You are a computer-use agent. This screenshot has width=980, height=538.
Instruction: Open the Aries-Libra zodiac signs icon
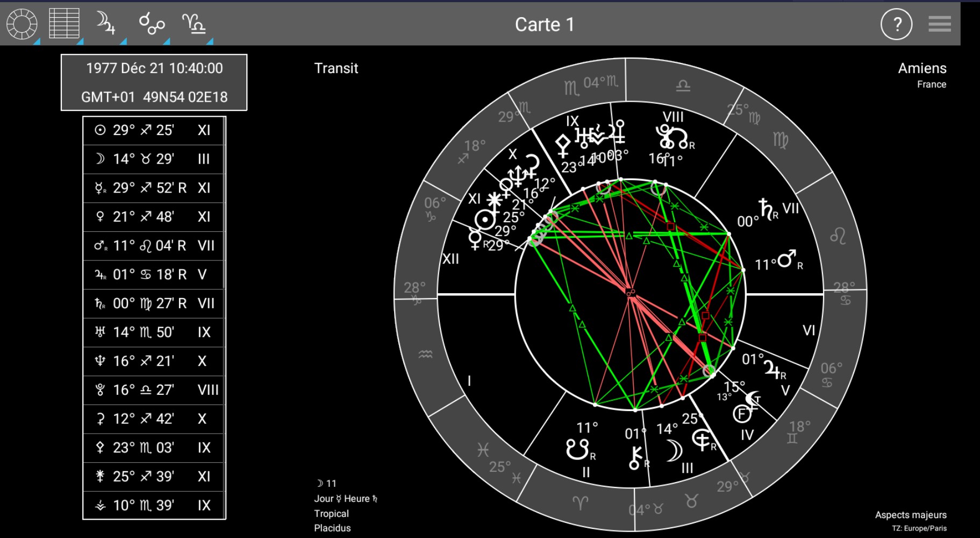(194, 24)
